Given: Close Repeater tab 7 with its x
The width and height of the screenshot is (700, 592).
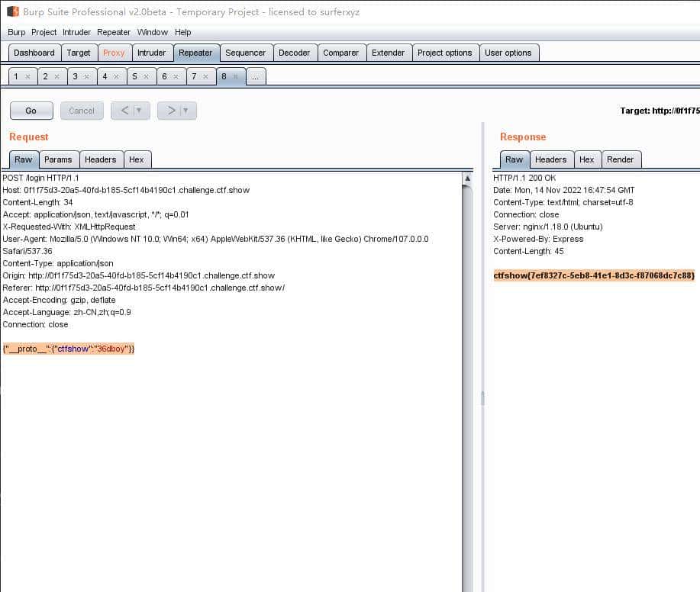Looking at the screenshot, I should pyautogui.click(x=206, y=77).
